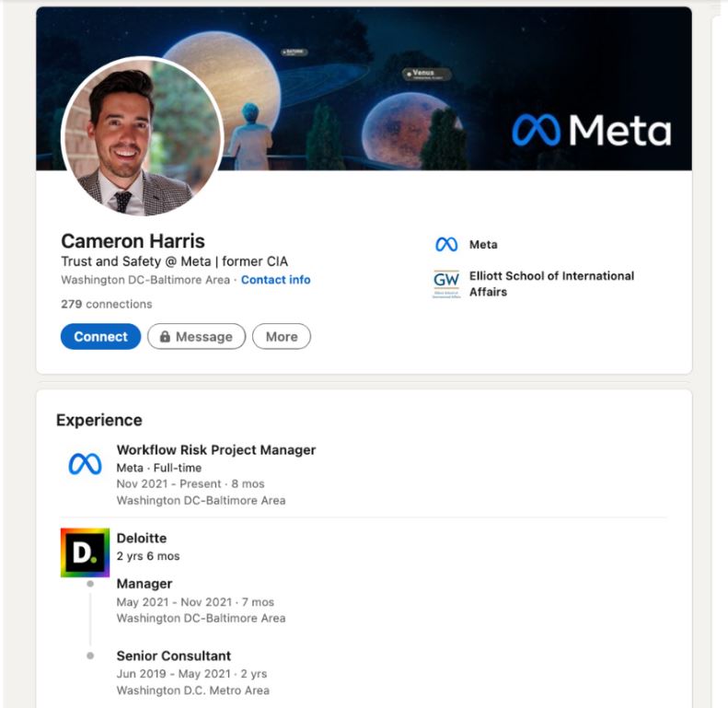Screen dimensions: 728x708
Task: Click the Meta logo in the banner
Action: pos(592,131)
